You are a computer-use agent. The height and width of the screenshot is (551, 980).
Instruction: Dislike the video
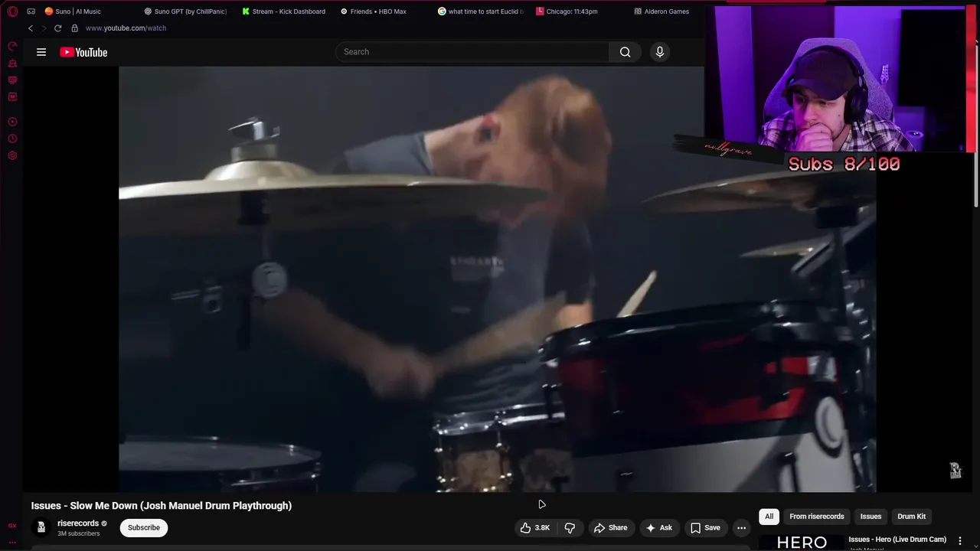pos(570,527)
